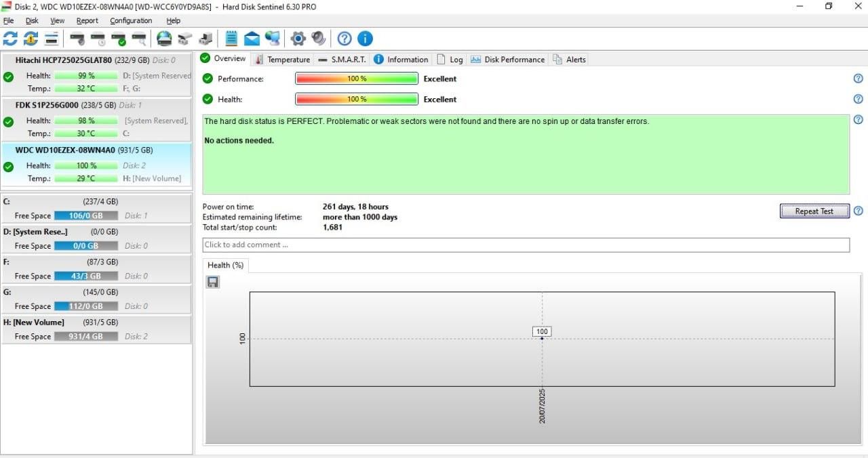Open the Help menu
Viewport: 868px width, 458px height.
[173, 20]
